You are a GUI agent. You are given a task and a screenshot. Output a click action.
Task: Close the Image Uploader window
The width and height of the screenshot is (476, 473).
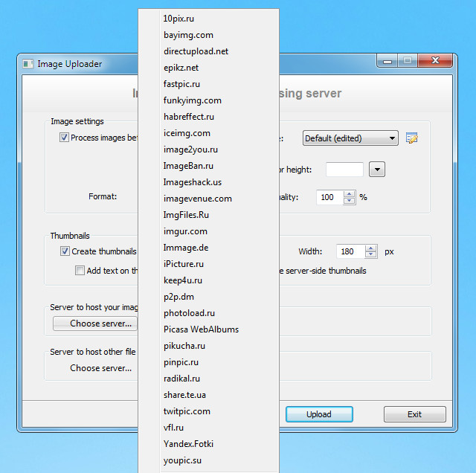(x=435, y=61)
